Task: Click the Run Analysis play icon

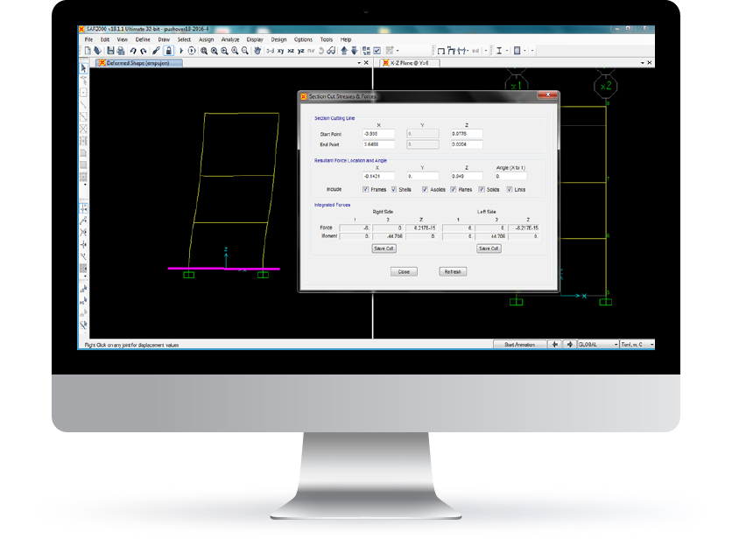Action: pos(181,51)
